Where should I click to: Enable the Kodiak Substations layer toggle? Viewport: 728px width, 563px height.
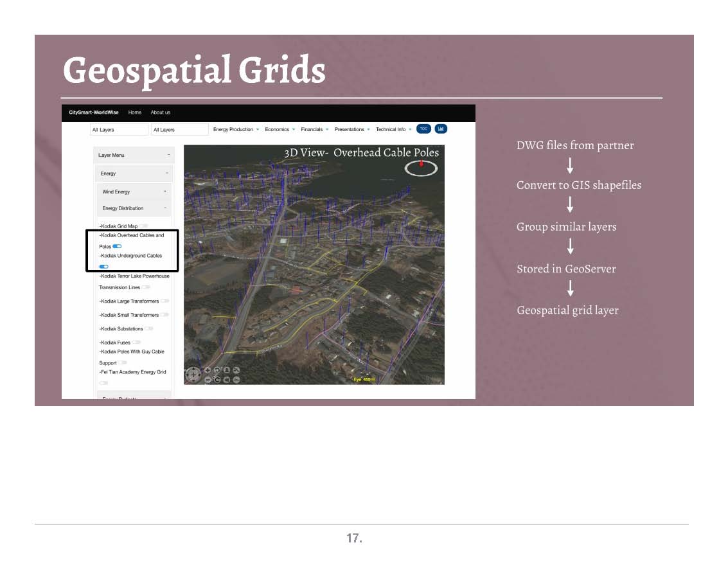click(148, 328)
